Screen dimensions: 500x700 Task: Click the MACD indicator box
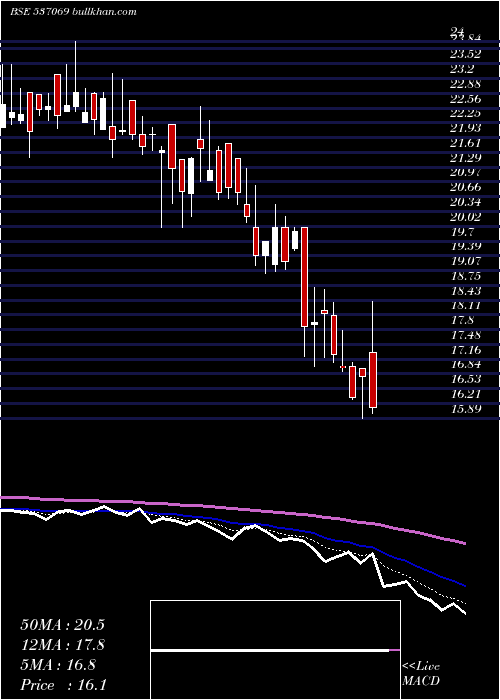pos(275,650)
